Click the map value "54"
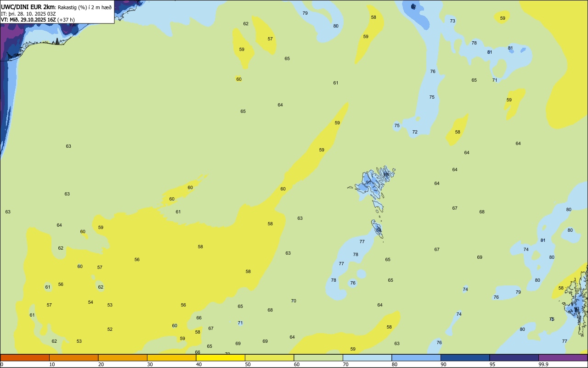588x368 pixels. (x=90, y=302)
